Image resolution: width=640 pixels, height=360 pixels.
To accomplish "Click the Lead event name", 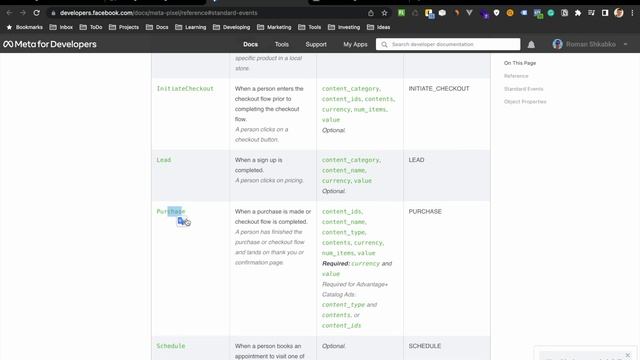I will [164, 160].
